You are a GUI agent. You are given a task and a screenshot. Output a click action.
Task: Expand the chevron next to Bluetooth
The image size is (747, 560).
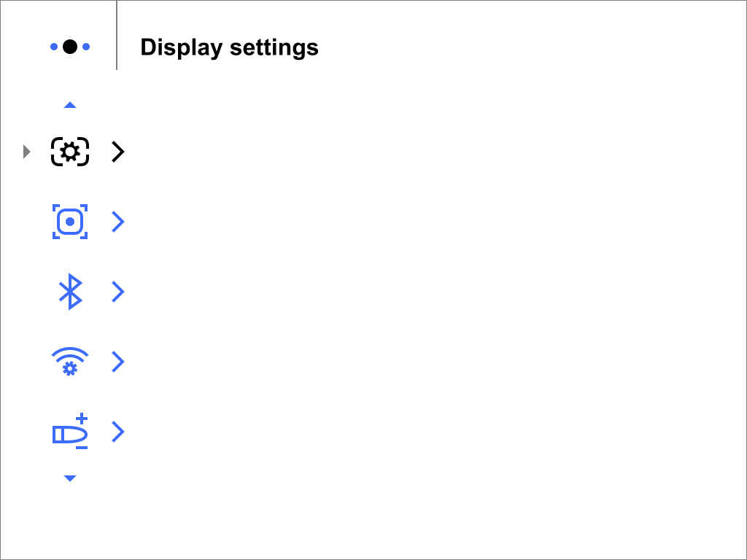click(118, 292)
